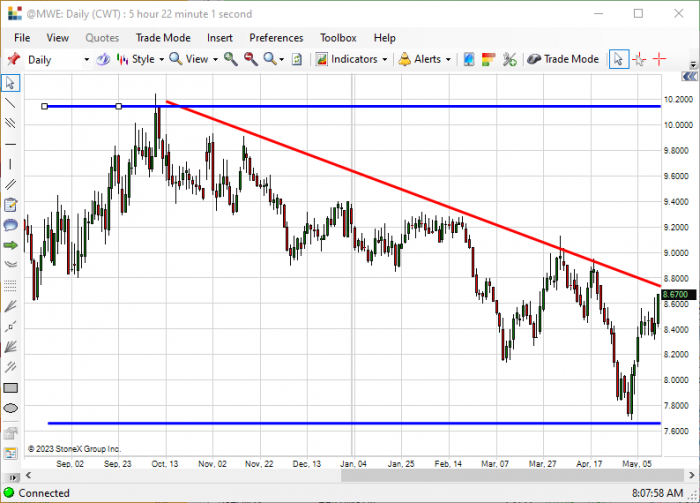The width and height of the screenshot is (700, 503).
Task: Click the red pushpin toolbar icon
Action: [13, 59]
